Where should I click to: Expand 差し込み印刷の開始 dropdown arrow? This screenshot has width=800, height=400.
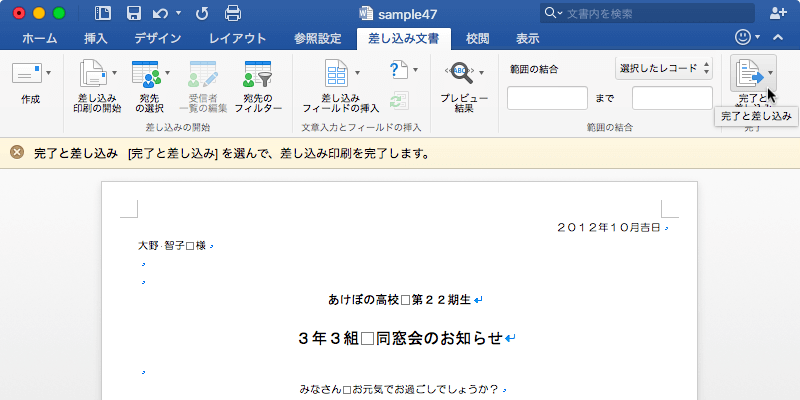pyautogui.click(x=114, y=73)
